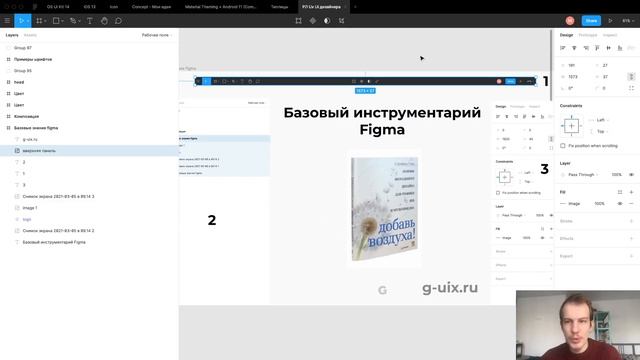The height and width of the screenshot is (360, 640).
Task: Remove the Image fill with minus icon
Action: point(631,203)
